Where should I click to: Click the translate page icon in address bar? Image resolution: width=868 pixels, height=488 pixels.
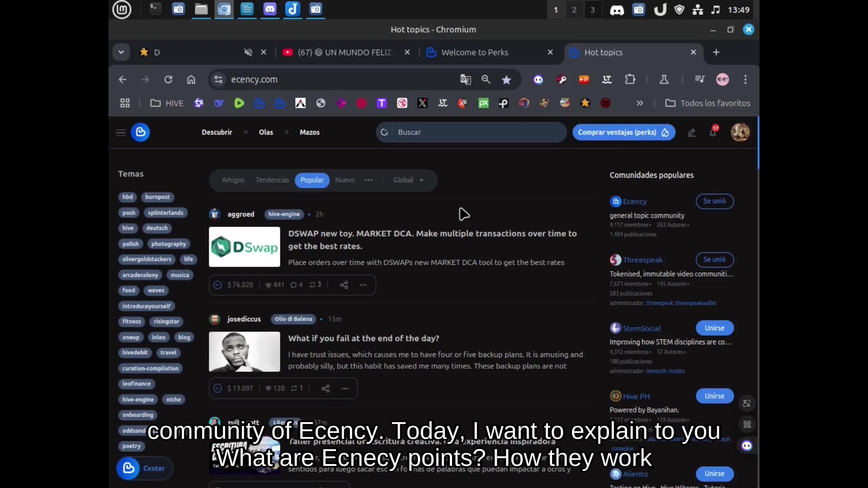click(x=465, y=80)
